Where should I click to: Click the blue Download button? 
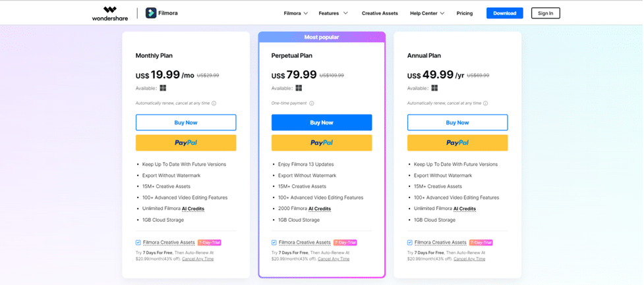504,13
